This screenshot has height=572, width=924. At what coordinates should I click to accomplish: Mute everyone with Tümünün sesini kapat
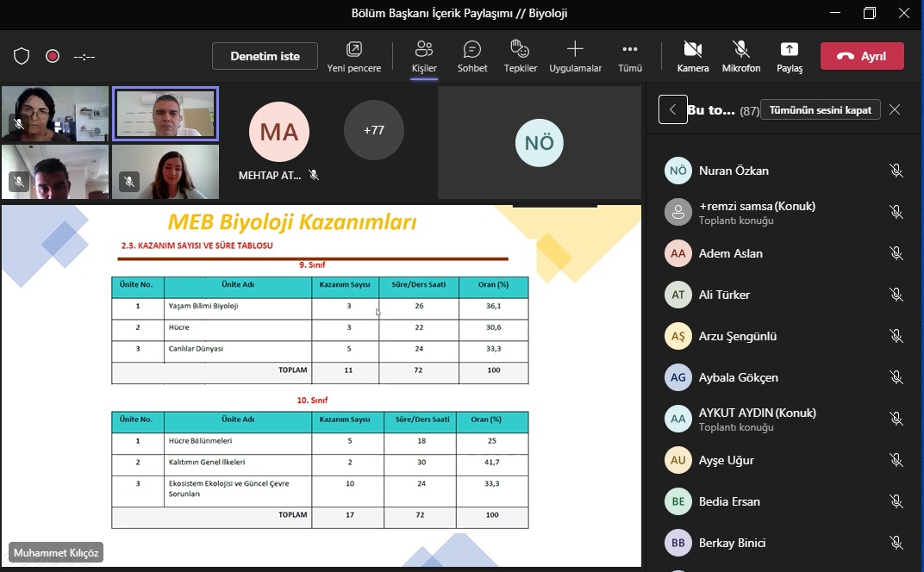click(821, 110)
